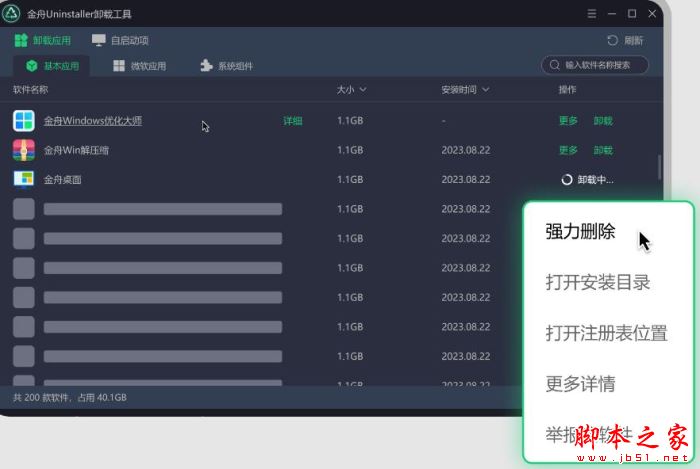
Task: Click 金舟桌面 app icon
Action: pyautogui.click(x=24, y=179)
